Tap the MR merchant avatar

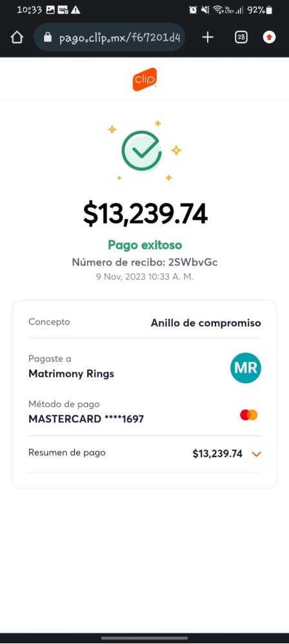coord(245,368)
